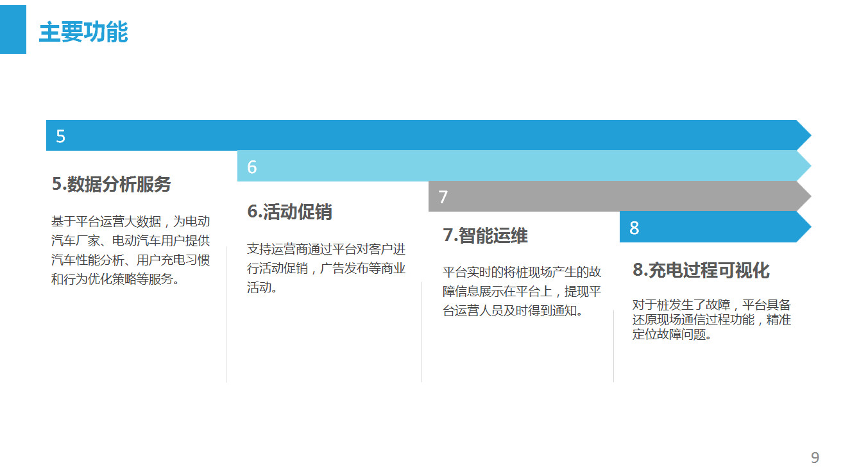Click the heading 5.数据分析服务
The height and width of the screenshot is (472, 868).
[x=112, y=185]
